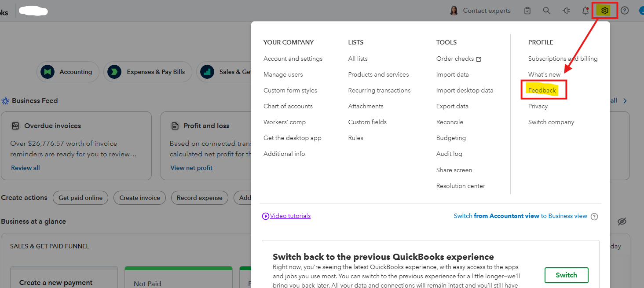Click the Accounting shortcut icon
The width and height of the screenshot is (644, 288).
click(x=48, y=72)
